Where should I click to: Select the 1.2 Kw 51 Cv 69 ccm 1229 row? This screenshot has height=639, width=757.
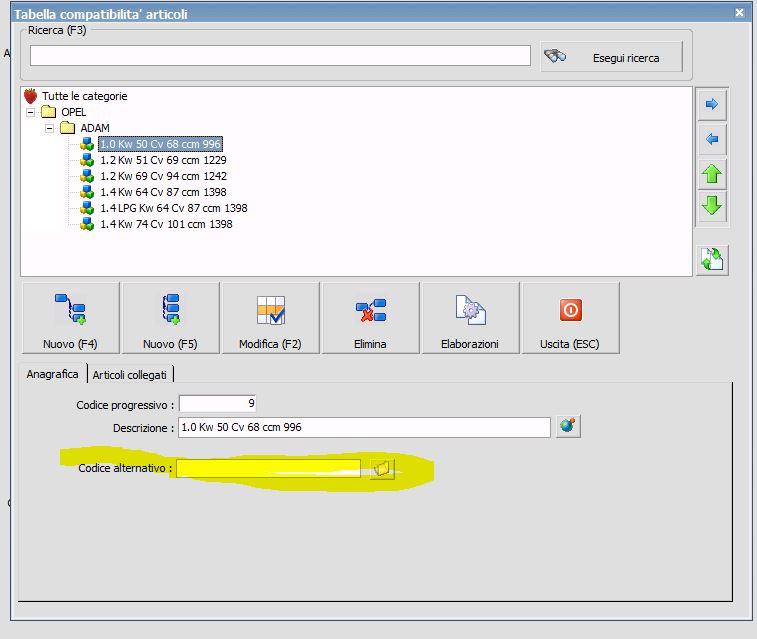pyautogui.click(x=163, y=160)
